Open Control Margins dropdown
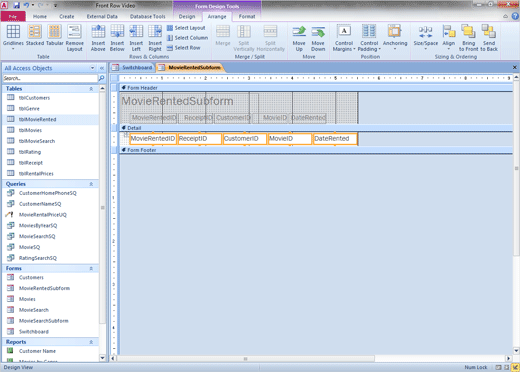Image resolution: width=520 pixels, height=372 pixels. [344, 38]
